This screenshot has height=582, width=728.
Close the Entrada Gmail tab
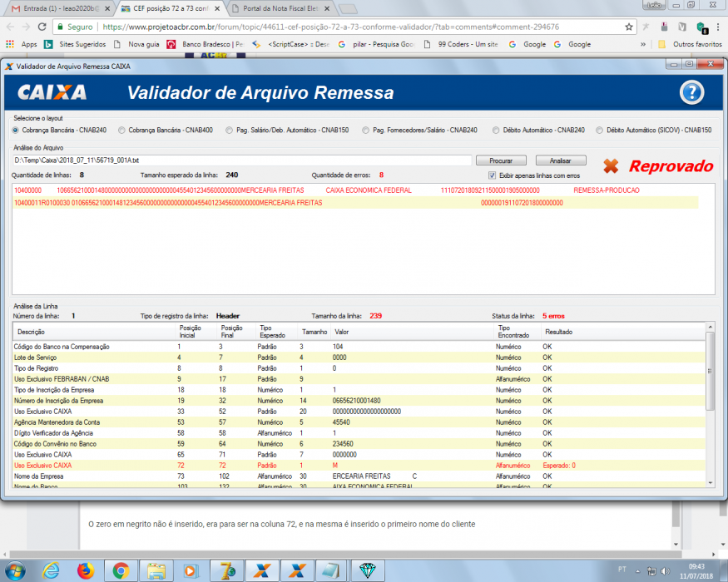[107, 8]
